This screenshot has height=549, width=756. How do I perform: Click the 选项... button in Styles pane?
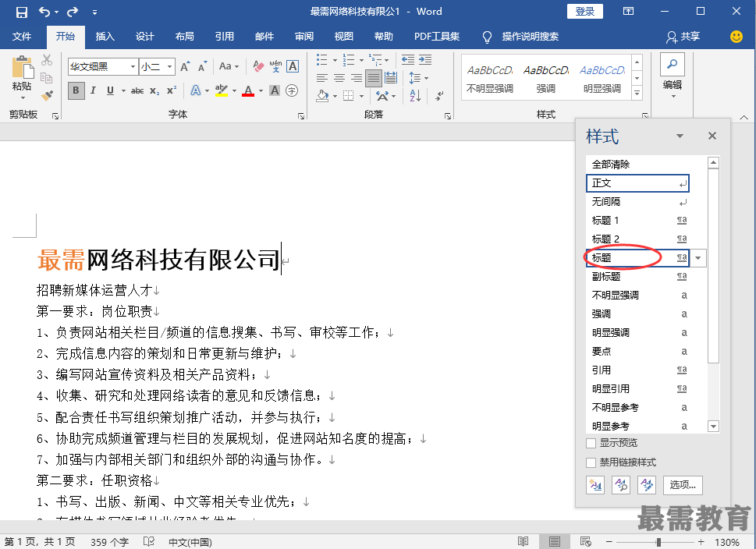click(x=682, y=485)
